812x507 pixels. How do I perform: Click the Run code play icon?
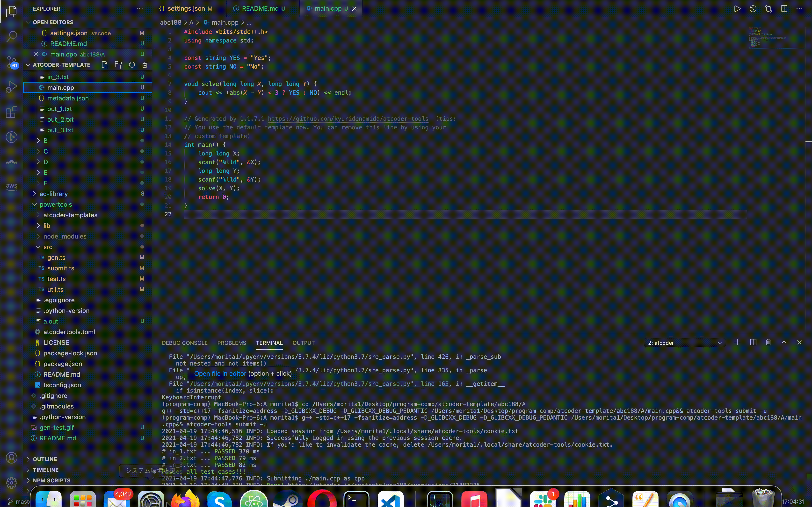pyautogui.click(x=737, y=9)
